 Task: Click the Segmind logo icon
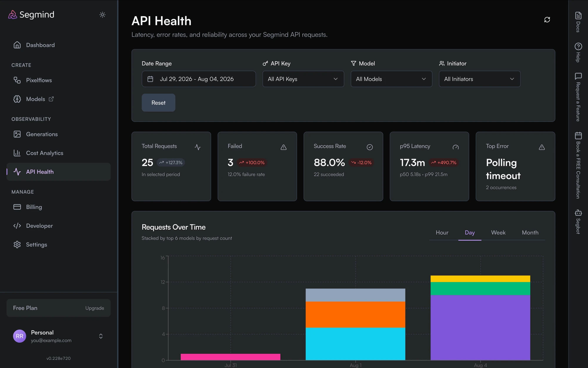tap(12, 14)
